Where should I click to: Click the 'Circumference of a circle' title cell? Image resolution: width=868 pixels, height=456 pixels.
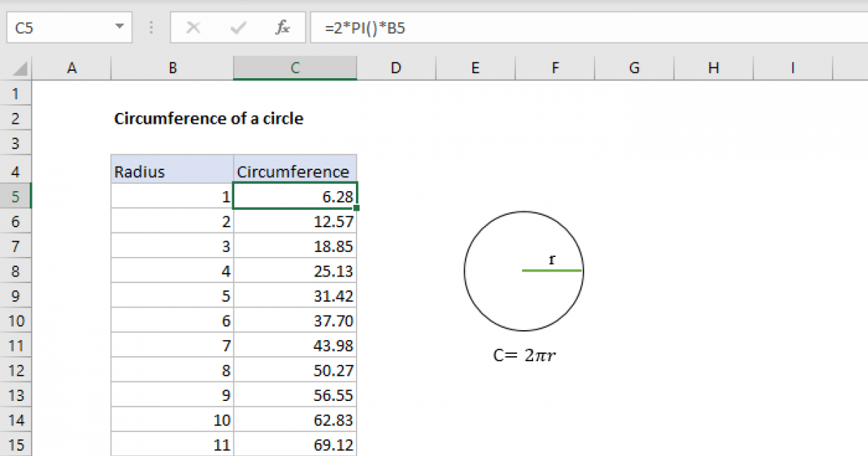click(209, 119)
